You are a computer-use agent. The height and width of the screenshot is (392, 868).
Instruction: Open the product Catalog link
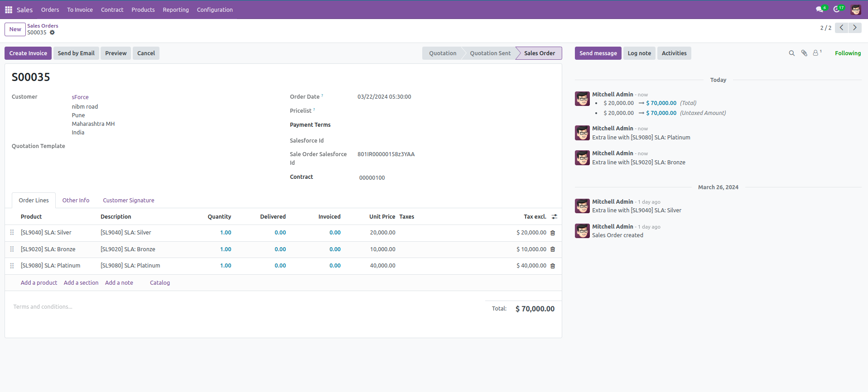pos(160,283)
